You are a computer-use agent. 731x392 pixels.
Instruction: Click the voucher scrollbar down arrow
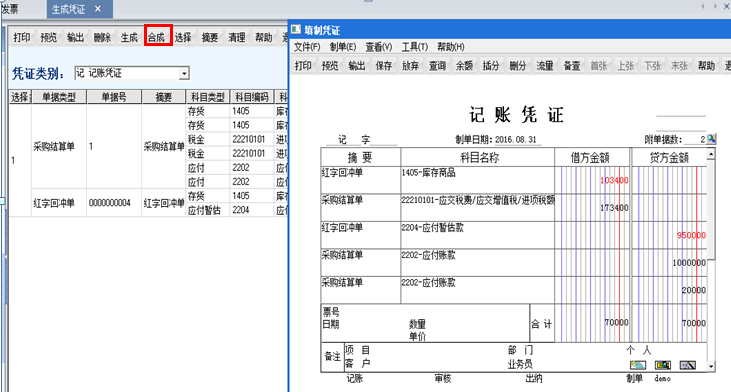tap(711, 366)
